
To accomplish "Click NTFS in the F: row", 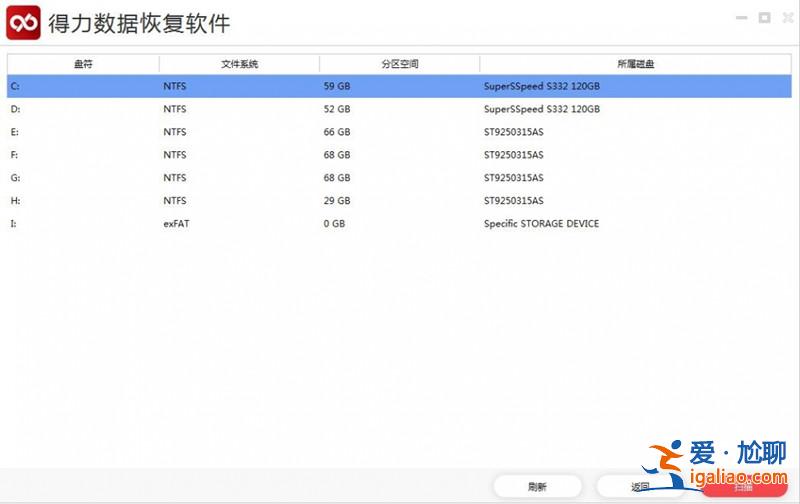I will [174, 155].
